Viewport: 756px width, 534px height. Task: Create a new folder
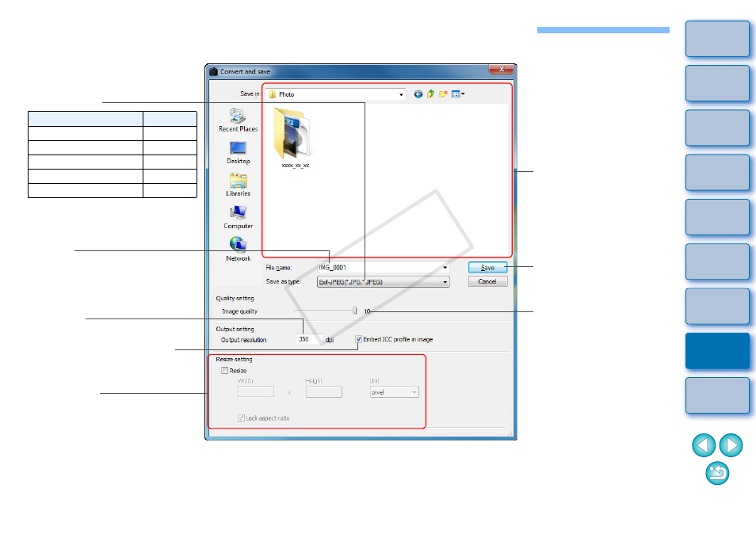pyautogui.click(x=443, y=94)
